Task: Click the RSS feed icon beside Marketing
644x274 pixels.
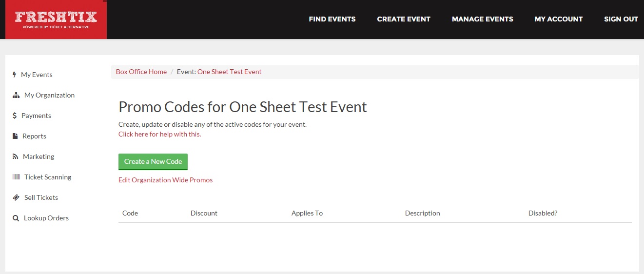Action: point(15,157)
